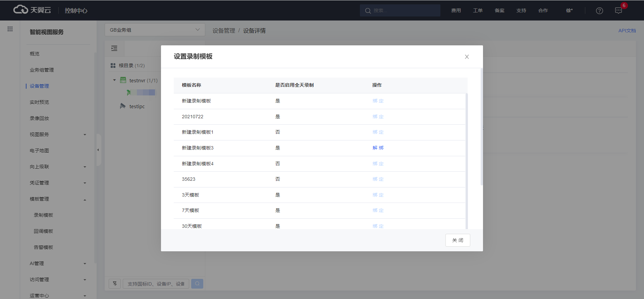Click the blue device search button
Image resolution: width=644 pixels, height=299 pixels.
click(x=197, y=284)
